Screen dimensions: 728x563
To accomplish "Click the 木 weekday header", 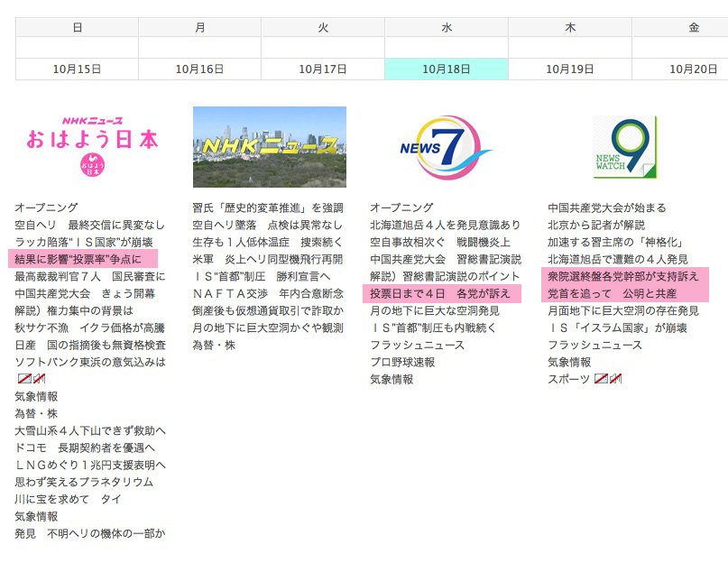I will coord(570,27).
